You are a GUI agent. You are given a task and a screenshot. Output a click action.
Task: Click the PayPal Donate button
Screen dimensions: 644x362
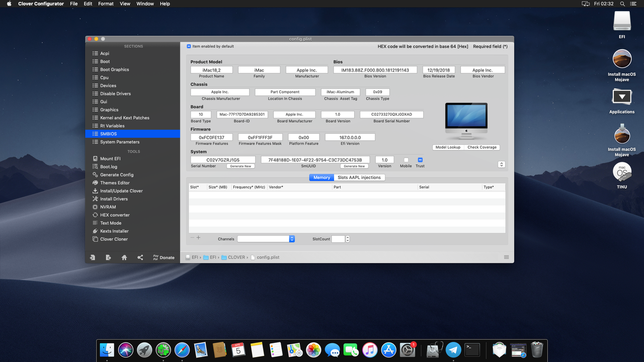coord(164,257)
